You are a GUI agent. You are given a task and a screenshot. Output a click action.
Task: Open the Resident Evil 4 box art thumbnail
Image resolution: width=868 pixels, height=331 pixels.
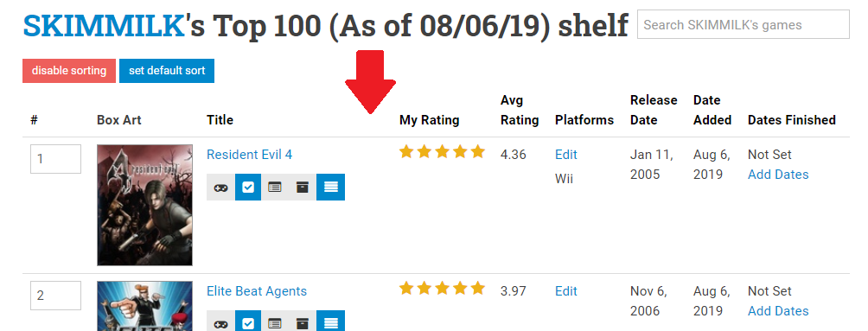(144, 206)
